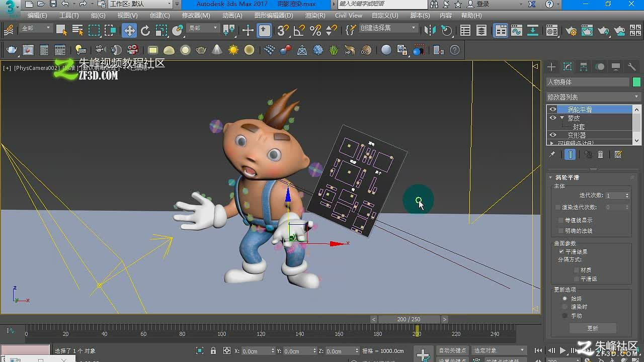Image resolution: width=644 pixels, height=362 pixels.
Task: Click the Select Object arrow tool
Action: point(61,31)
